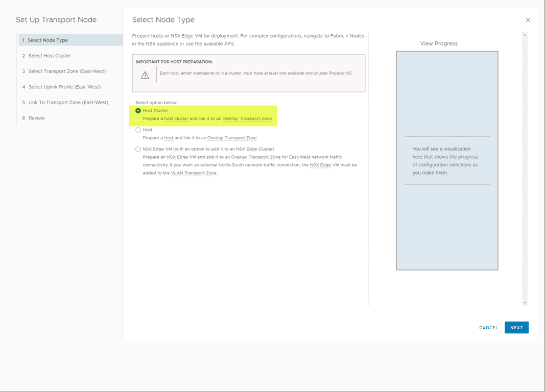The image size is (545, 392).
Task: Select the NSX Edge VM option
Action: (x=138, y=149)
